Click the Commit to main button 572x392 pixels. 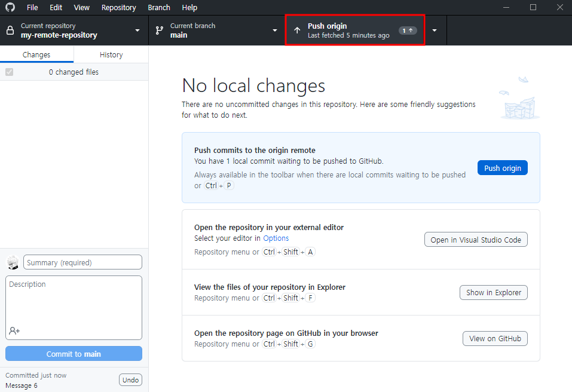(x=74, y=354)
